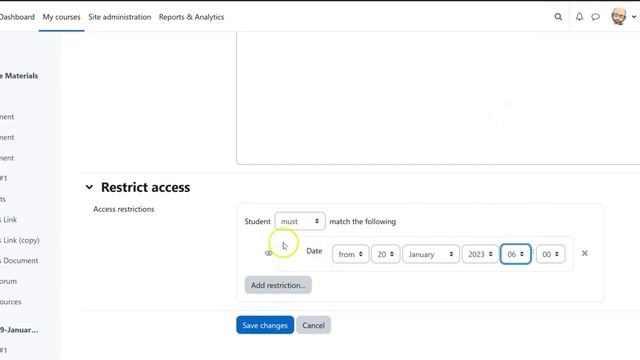
Task: Open the messaging speech bubble icon
Action: coord(596,17)
